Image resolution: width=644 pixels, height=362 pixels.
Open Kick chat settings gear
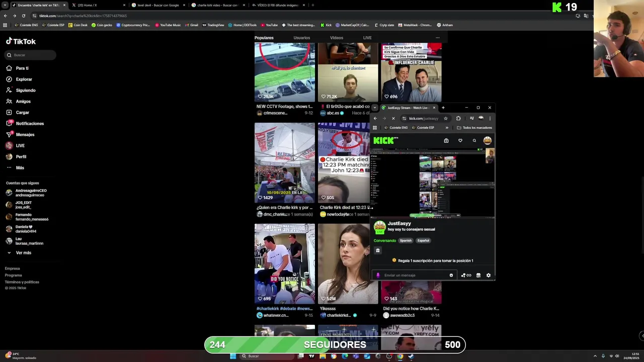(488, 276)
